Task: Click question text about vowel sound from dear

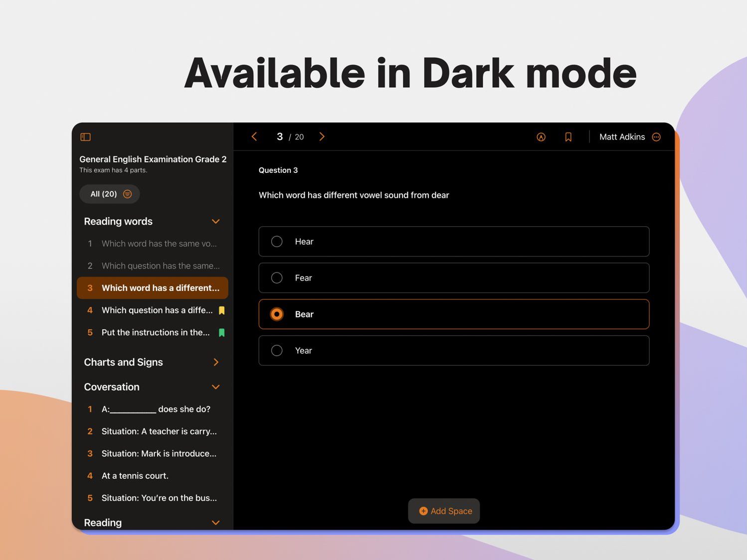Action: (354, 195)
